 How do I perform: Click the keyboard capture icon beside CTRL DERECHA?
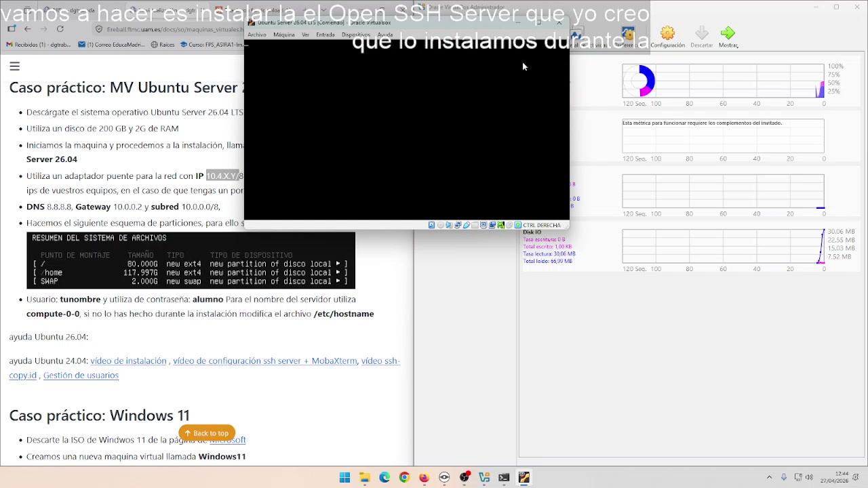[517, 225]
